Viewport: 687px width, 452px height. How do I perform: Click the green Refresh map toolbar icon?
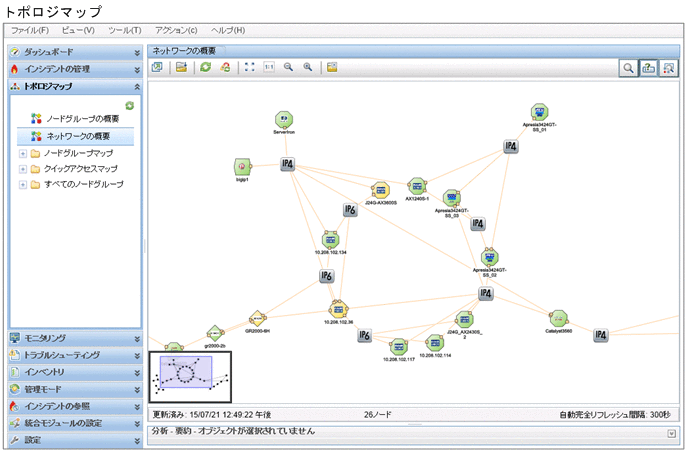click(205, 67)
